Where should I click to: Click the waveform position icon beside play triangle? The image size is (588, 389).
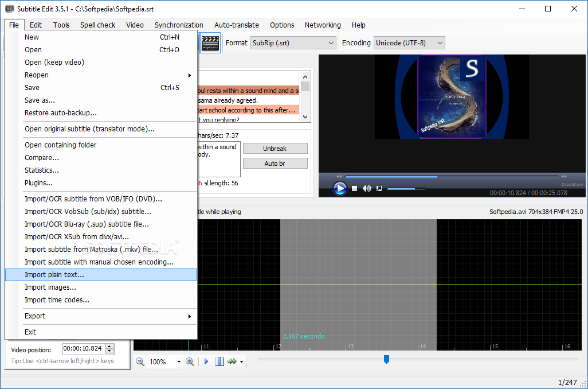(219, 361)
